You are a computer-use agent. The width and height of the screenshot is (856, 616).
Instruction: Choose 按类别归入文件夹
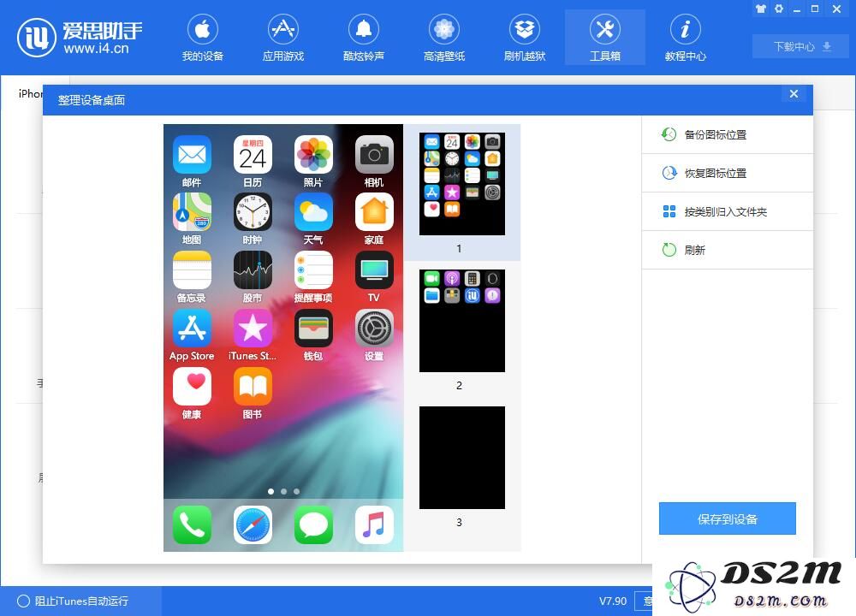pos(727,211)
